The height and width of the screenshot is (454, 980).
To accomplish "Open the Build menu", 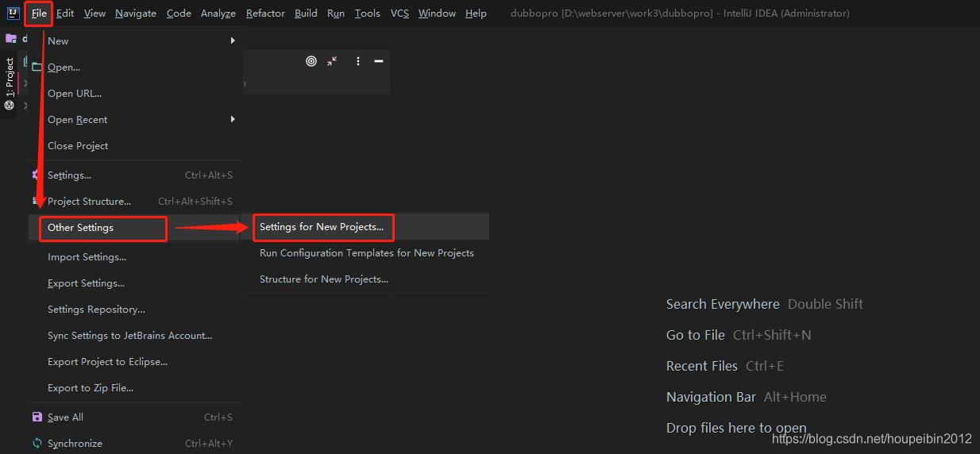I will [x=306, y=13].
